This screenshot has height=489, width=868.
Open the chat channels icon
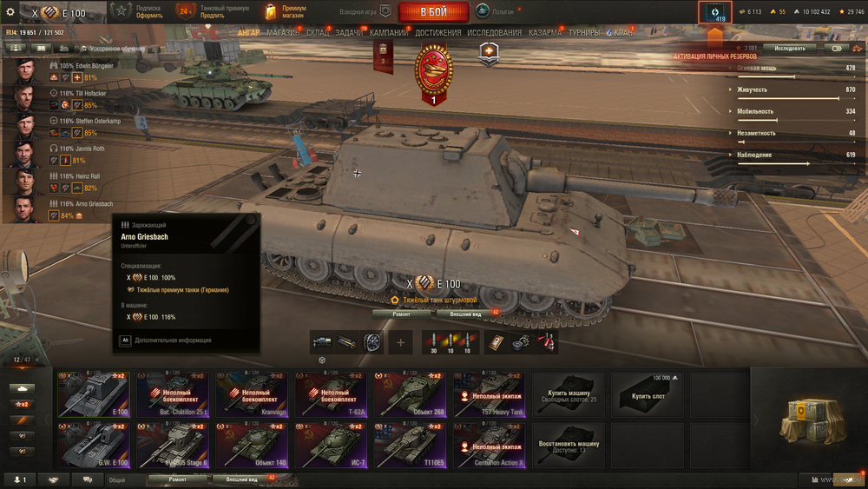[88, 479]
